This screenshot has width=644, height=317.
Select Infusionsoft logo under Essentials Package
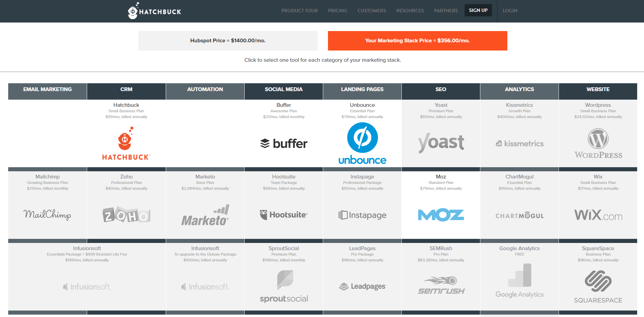pyautogui.click(x=87, y=287)
